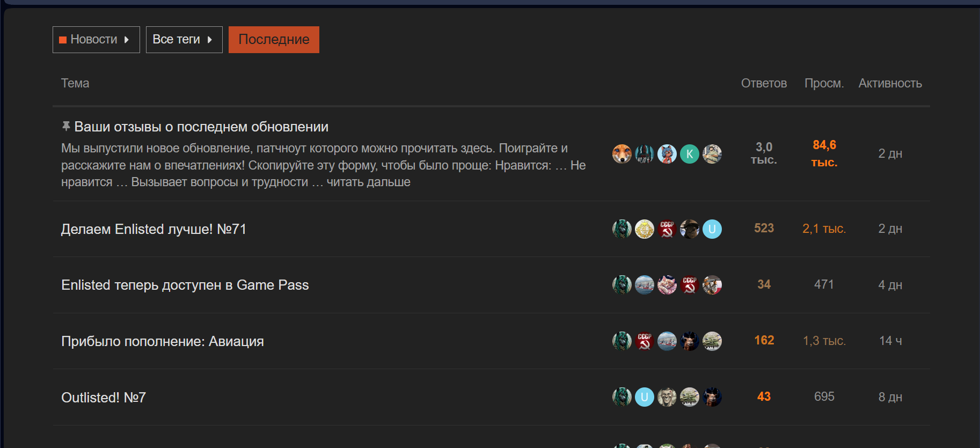980x448 pixels.
Task: Click first avatar in Game Pass row
Action: [x=622, y=285]
